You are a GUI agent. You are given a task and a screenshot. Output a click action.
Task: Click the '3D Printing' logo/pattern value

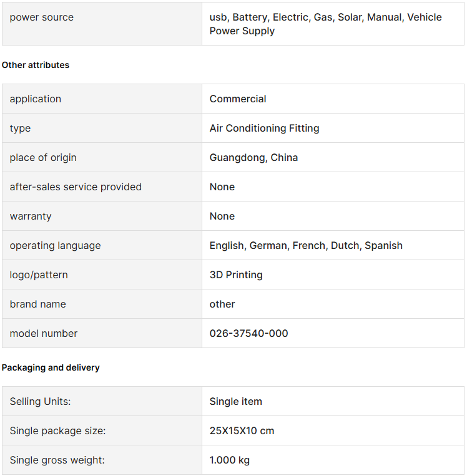coord(236,274)
